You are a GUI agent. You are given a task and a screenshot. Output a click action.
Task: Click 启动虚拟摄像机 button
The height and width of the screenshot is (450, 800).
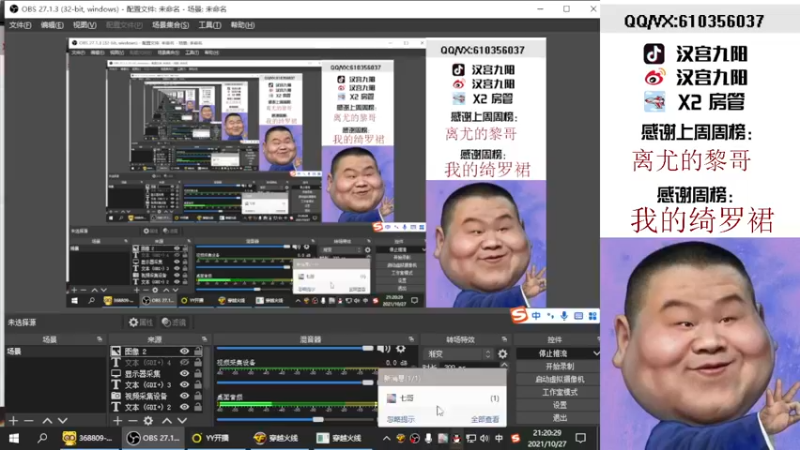click(560, 379)
